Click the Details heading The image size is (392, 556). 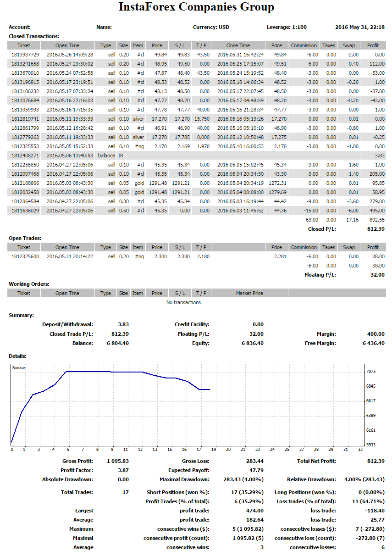(x=18, y=356)
